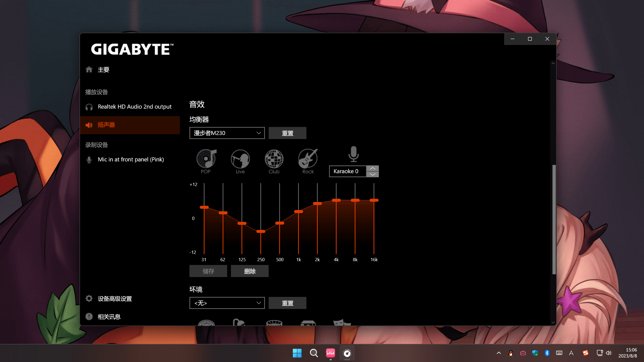Screen dimensions: 644x362
Task: Click the Sogou input method tray icon
Action: click(x=586, y=353)
